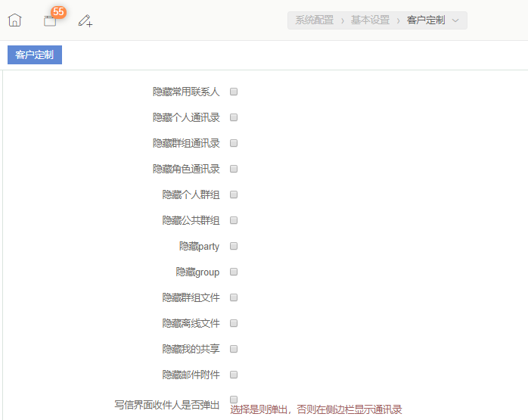
Task: Click the home icon
Action: coord(14,20)
